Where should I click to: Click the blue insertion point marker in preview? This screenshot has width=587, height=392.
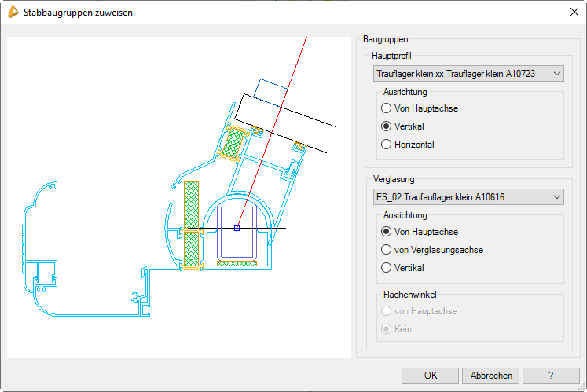(x=237, y=228)
